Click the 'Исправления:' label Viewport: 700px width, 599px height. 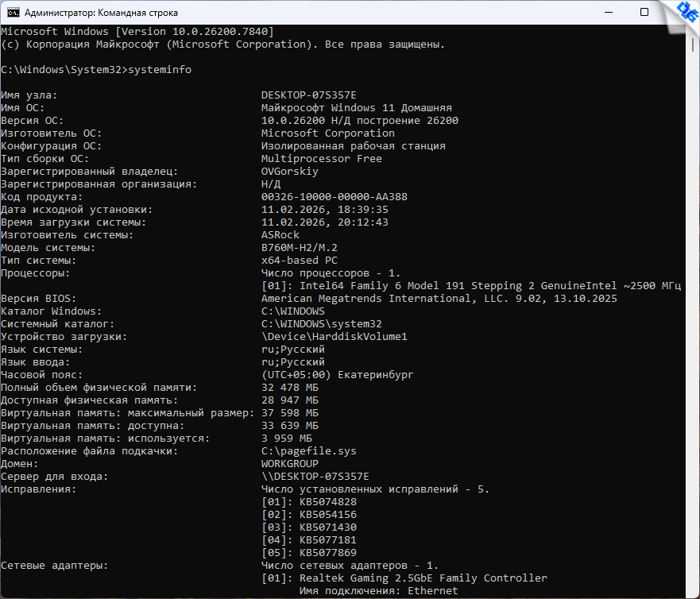pos(38,489)
